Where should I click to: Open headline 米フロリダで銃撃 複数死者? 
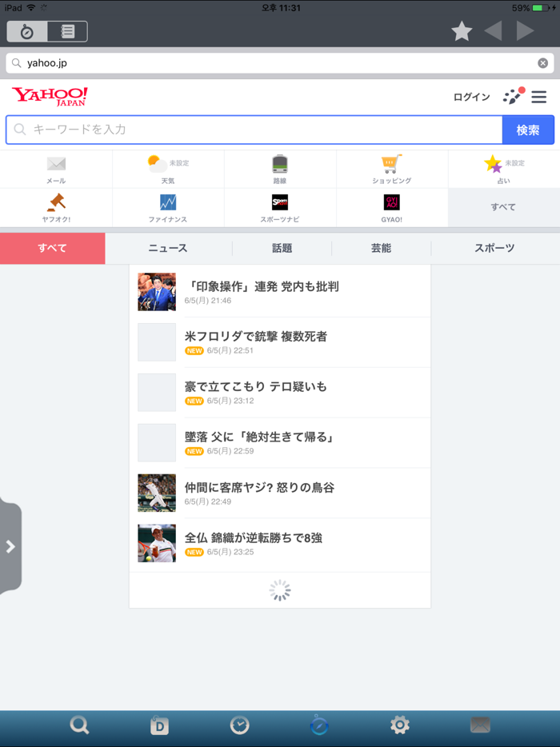point(256,337)
